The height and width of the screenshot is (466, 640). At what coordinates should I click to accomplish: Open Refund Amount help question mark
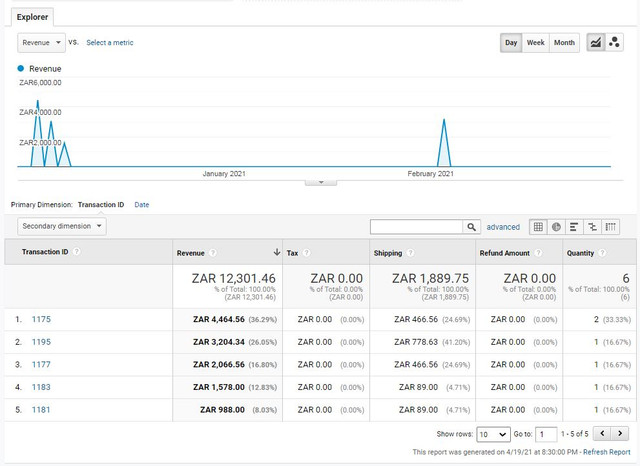(538, 253)
